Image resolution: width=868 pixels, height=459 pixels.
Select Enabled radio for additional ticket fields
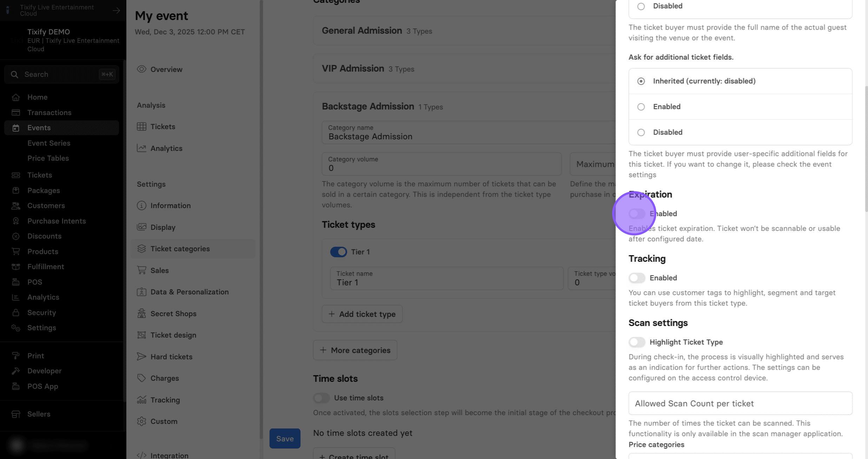(641, 107)
